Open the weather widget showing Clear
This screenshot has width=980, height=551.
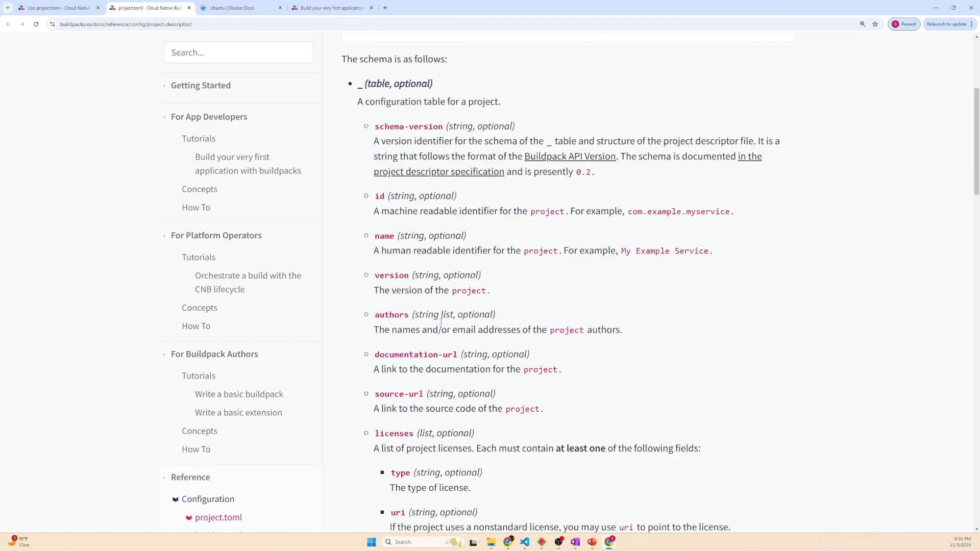pos(19,542)
